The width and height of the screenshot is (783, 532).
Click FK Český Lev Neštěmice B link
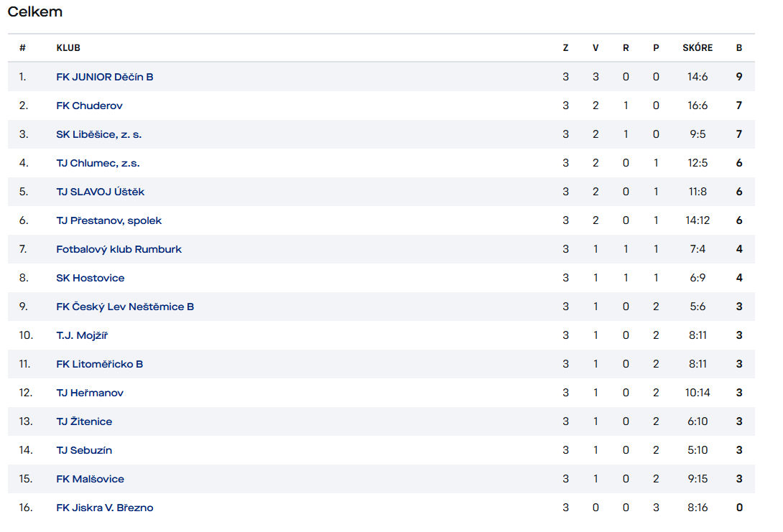point(125,307)
